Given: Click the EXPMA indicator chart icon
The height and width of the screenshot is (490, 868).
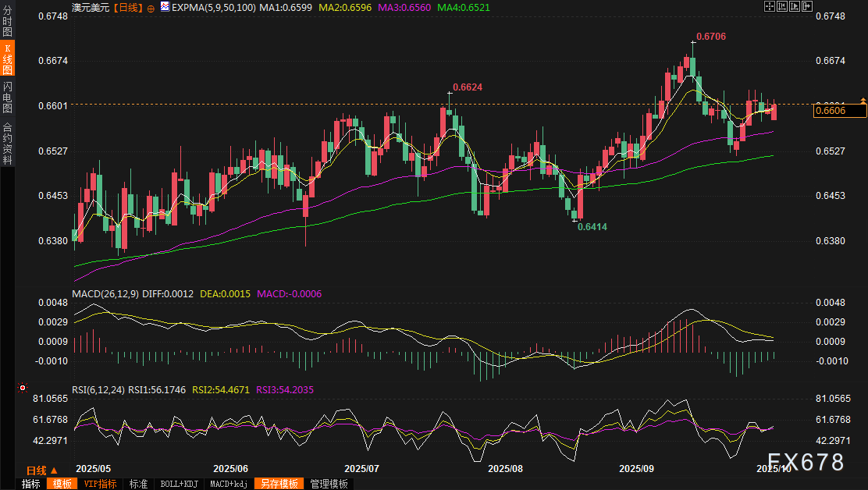Looking at the screenshot, I should pyautogui.click(x=165, y=6).
